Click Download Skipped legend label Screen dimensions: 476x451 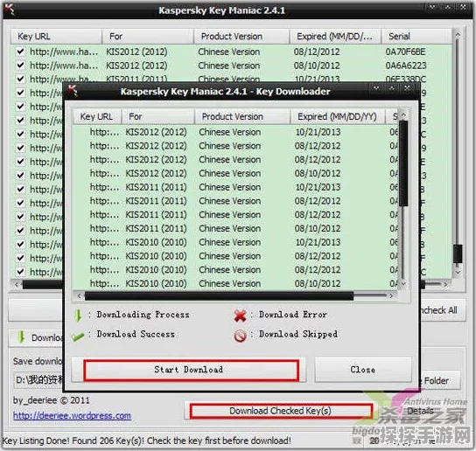pyautogui.click(x=298, y=334)
